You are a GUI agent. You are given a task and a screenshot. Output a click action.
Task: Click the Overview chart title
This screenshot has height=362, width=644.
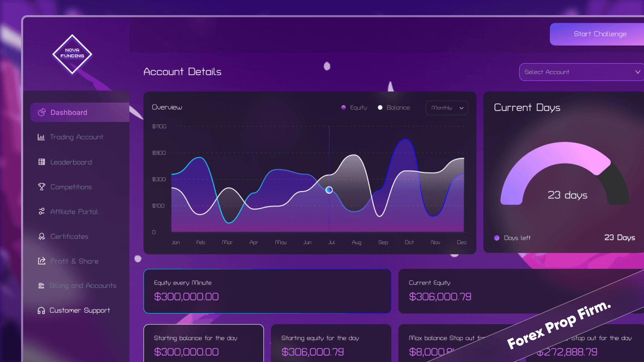(x=167, y=107)
